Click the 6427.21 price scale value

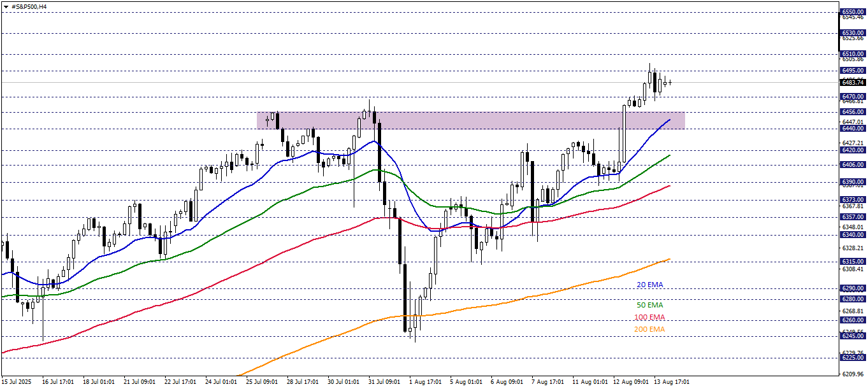click(x=853, y=143)
